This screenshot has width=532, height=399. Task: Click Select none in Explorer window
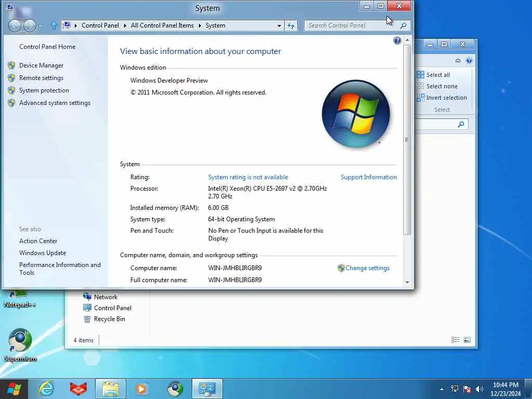[437, 86]
